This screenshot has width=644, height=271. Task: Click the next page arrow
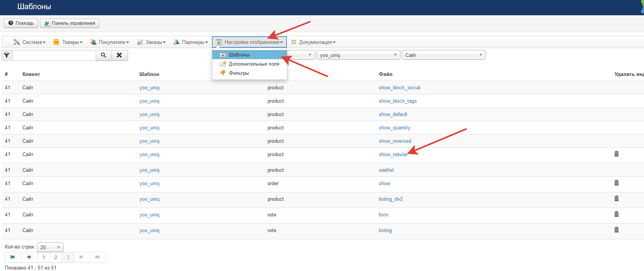pyautogui.click(x=82, y=257)
